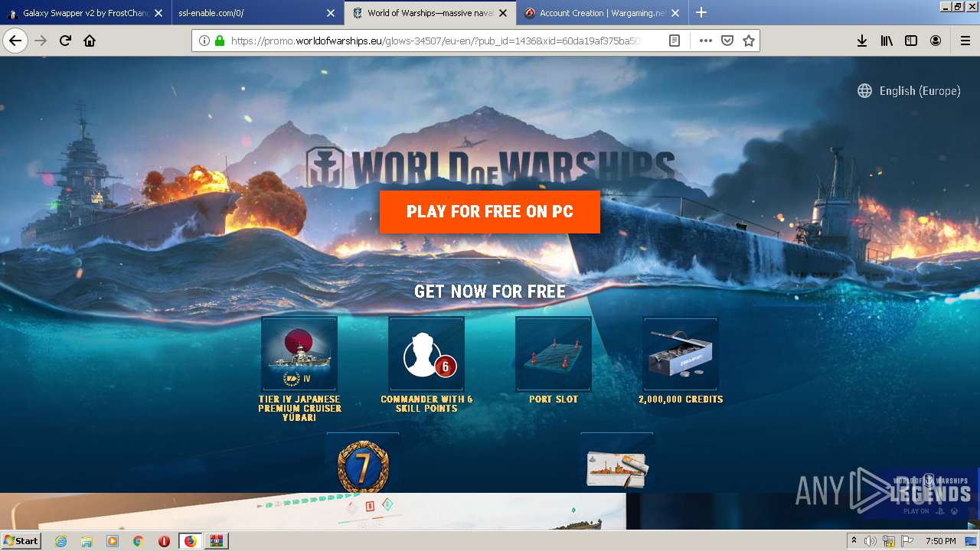Open the network tray icon
Screen dimensions: 980x551
click(888, 541)
